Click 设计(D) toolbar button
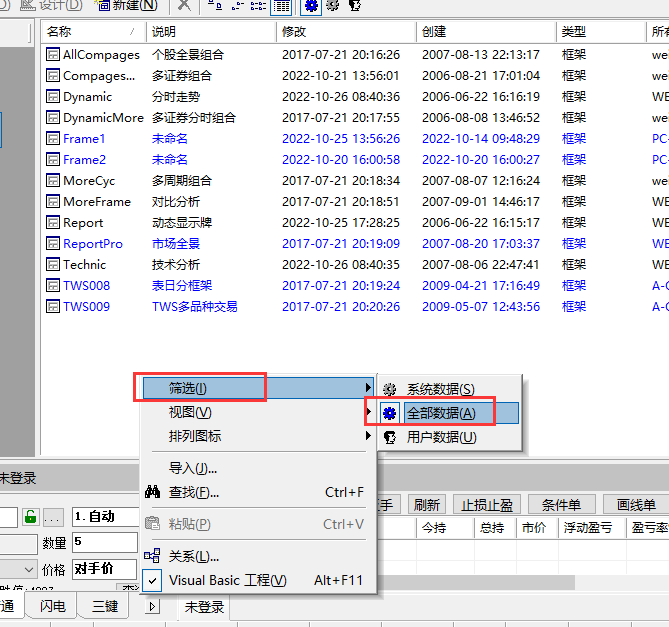This screenshot has width=669, height=627. pos(51,6)
